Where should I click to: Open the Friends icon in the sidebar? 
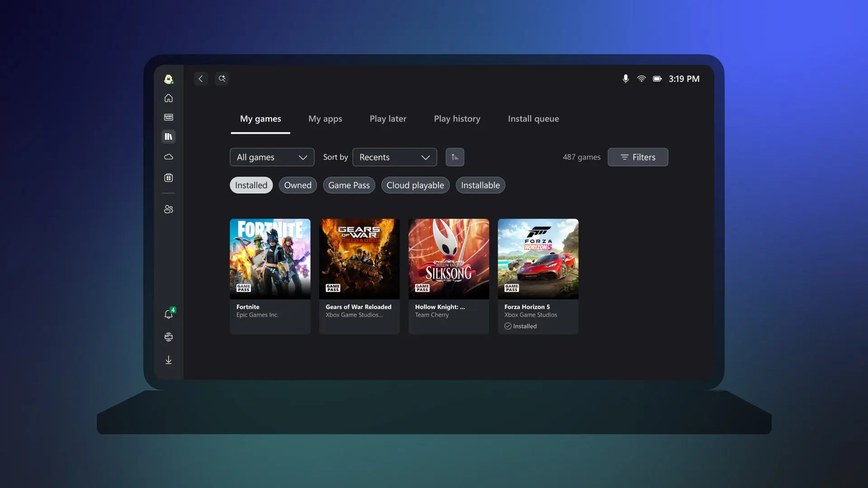pyautogui.click(x=169, y=209)
